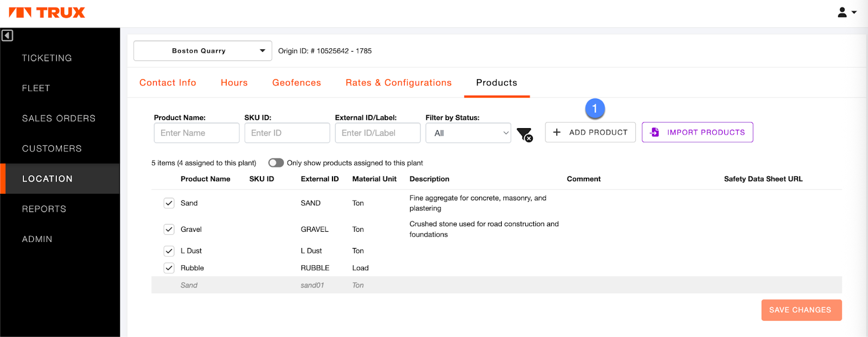868x337 pixels.
Task: Go to Sales Orders in sidebar
Action: 59,118
